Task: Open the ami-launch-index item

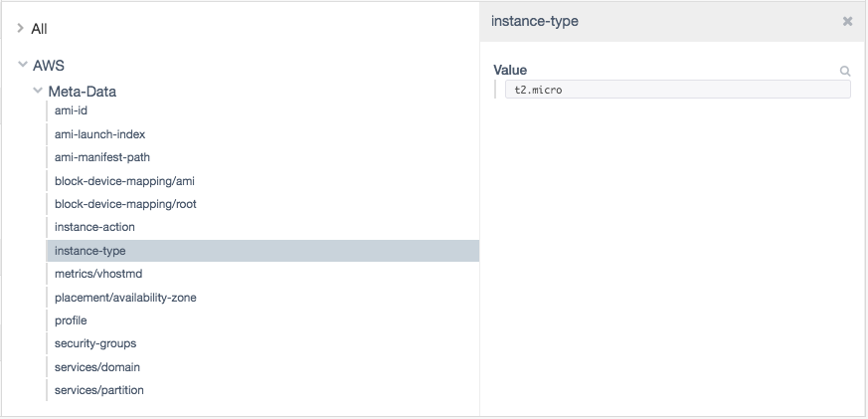Action: [x=262, y=134]
